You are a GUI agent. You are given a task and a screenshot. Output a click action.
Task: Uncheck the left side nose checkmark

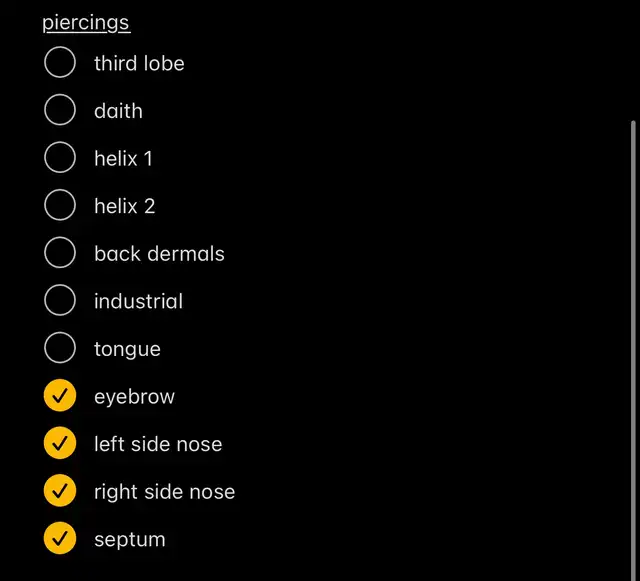(x=60, y=443)
